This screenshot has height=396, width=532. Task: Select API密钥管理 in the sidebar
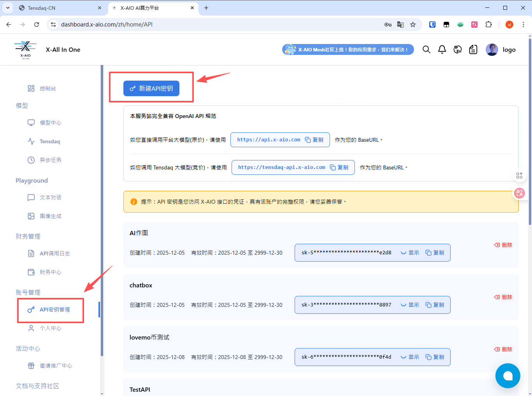[x=49, y=310]
